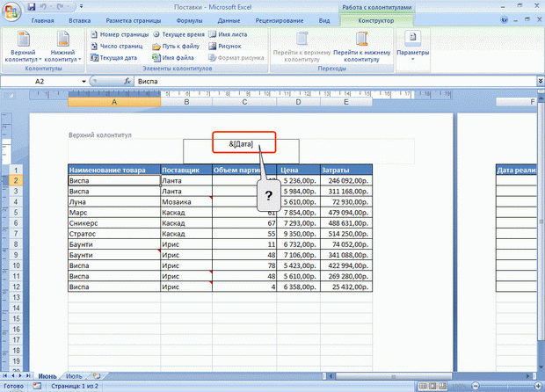This screenshot has width=545, height=392.
Task: Switch to Page Break Preview icon
Action: 442,386
